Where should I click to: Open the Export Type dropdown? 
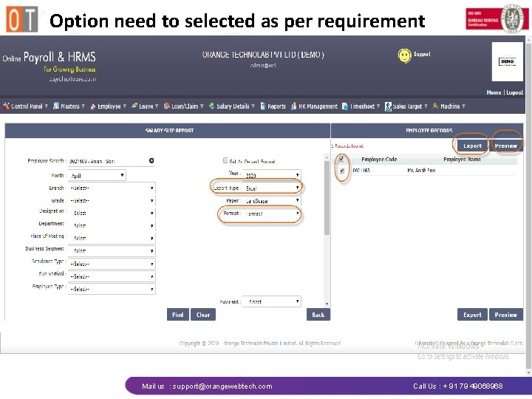271,188
